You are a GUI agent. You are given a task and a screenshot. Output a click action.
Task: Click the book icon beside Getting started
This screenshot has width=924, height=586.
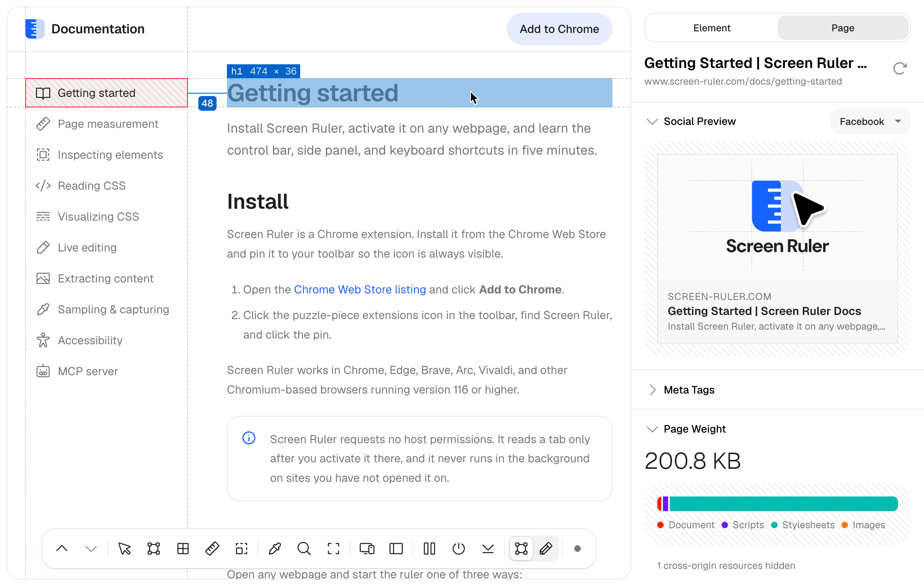43,93
